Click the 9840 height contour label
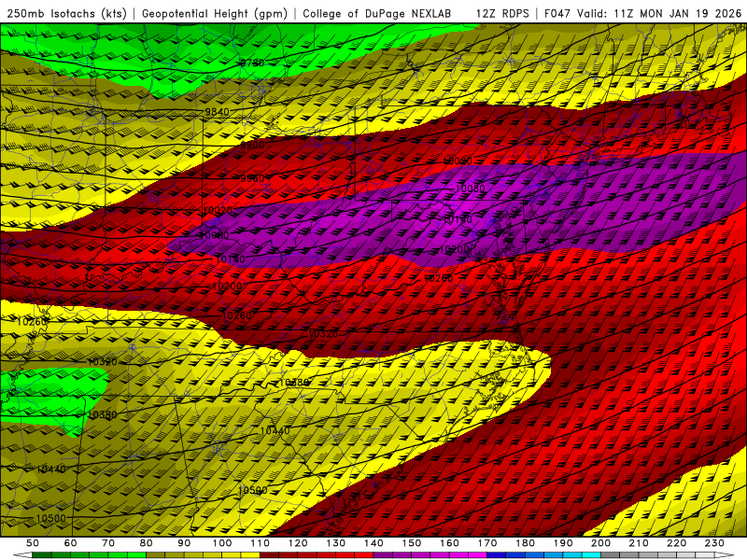The width and height of the screenshot is (747, 560). (x=217, y=111)
